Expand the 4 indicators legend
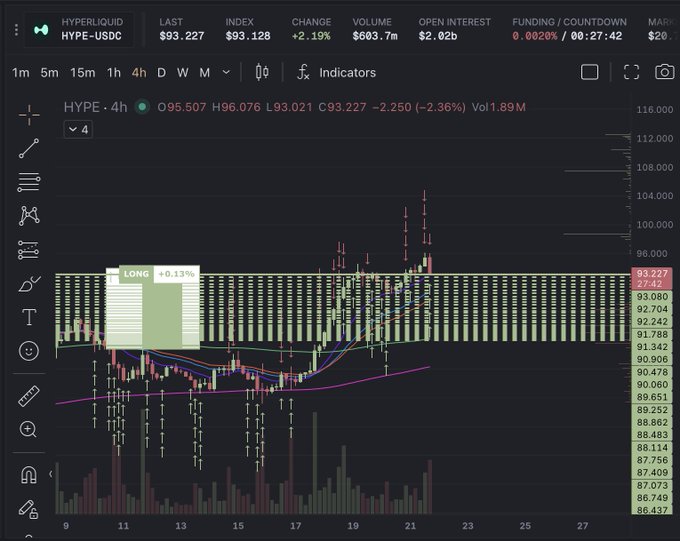680x541 pixels. pyautogui.click(x=78, y=129)
